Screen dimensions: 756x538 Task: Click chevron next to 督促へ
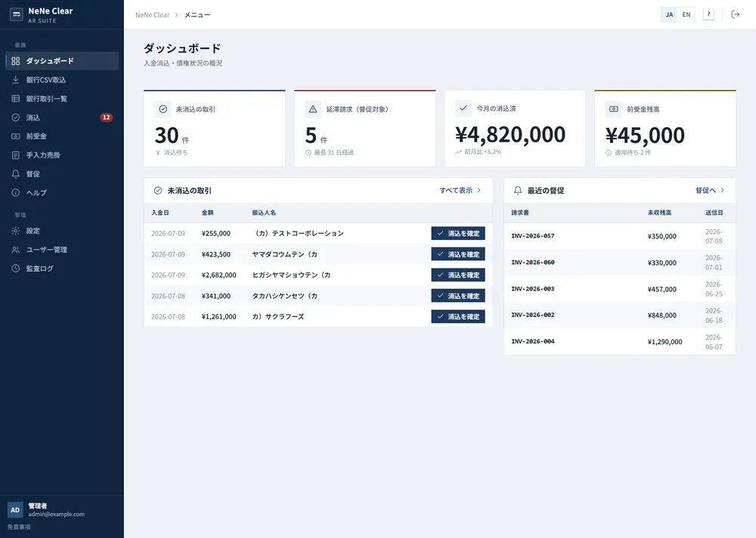[722, 190]
